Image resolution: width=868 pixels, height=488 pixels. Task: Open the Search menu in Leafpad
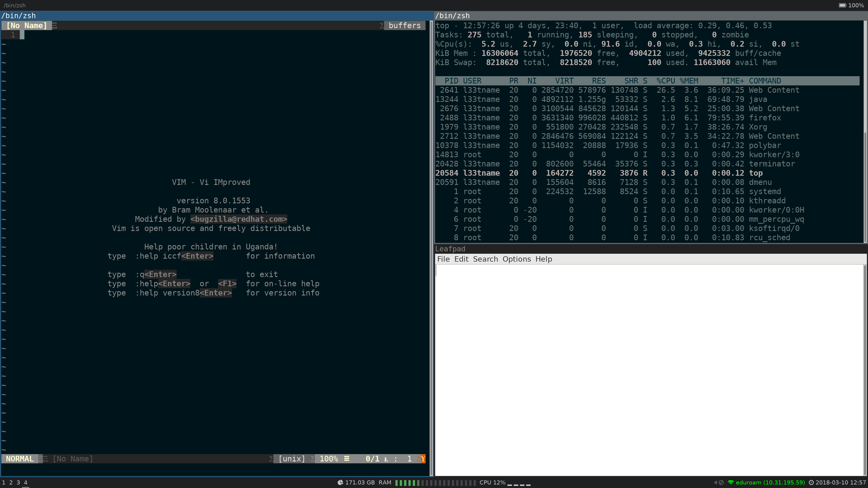pyautogui.click(x=485, y=259)
